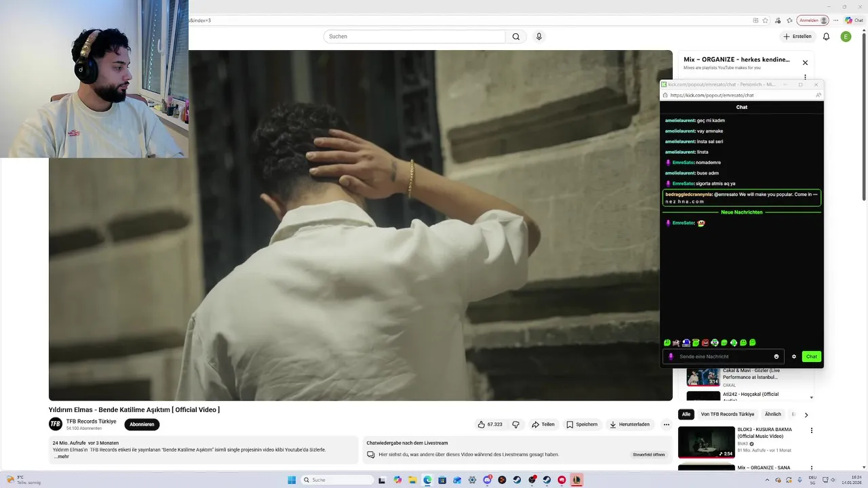Open Microsoft Edge taskbar icon
The image size is (868, 488).
pos(427,480)
